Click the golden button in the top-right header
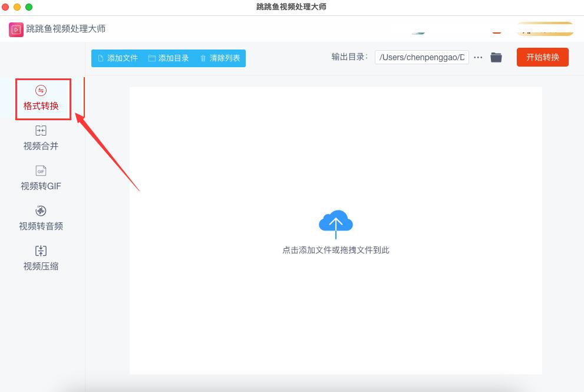The image size is (584, 392). (544, 28)
